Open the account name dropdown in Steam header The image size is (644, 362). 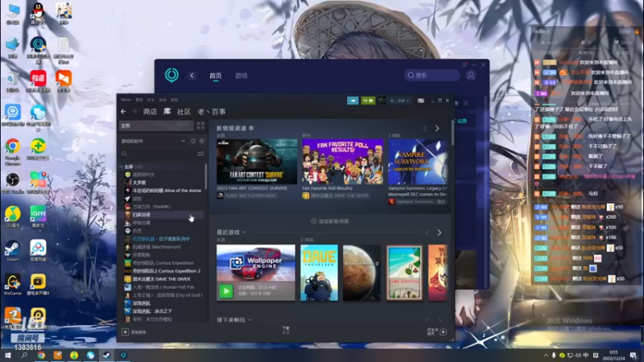coord(399,101)
